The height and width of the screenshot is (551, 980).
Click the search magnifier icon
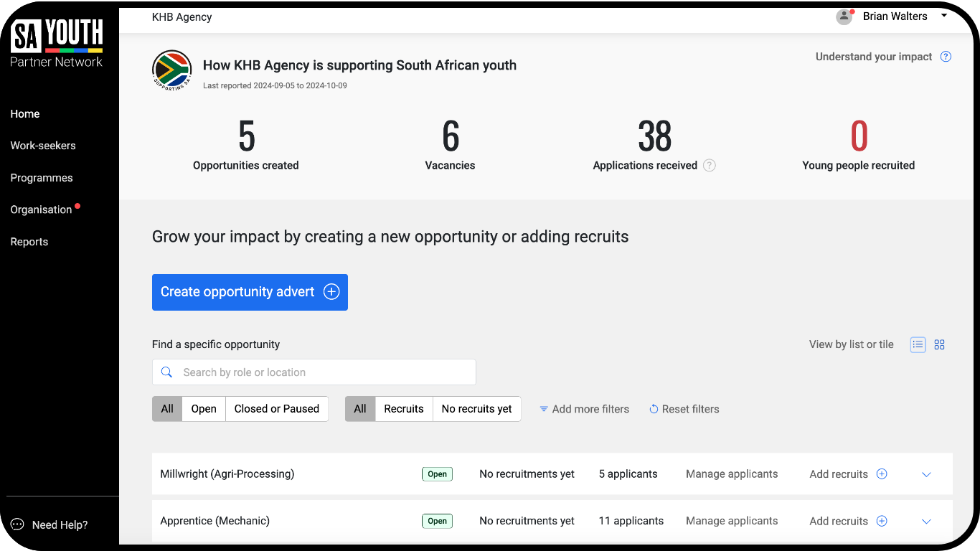167,372
